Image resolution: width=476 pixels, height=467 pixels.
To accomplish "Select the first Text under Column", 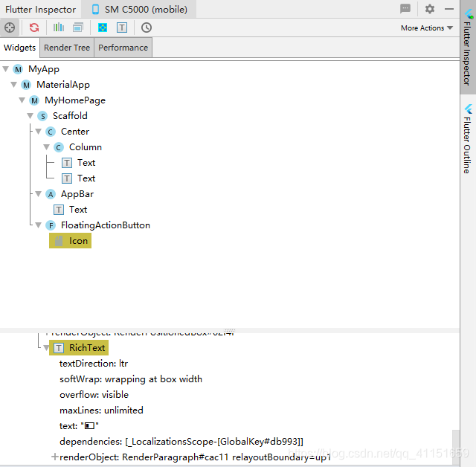I will pyautogui.click(x=86, y=163).
